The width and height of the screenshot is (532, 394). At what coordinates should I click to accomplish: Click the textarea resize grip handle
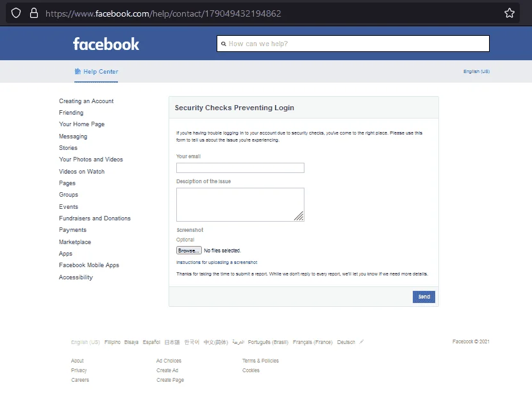[299, 216]
